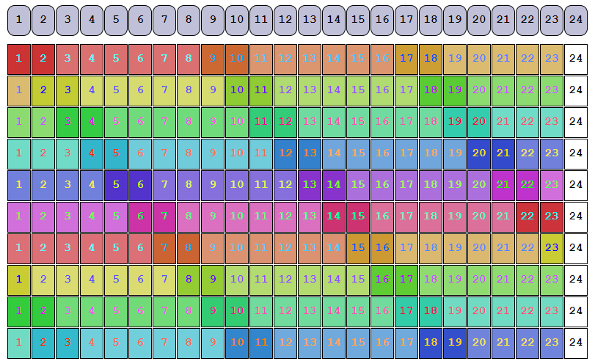This screenshot has width=595, height=364.
Task: Select cell 12 with red text in third color row
Action: pyautogui.click(x=285, y=122)
